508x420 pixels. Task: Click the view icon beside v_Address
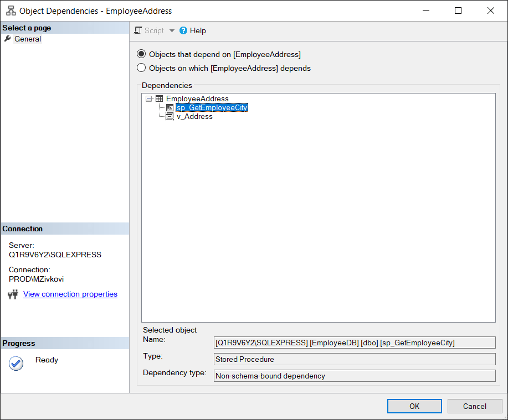(x=170, y=116)
